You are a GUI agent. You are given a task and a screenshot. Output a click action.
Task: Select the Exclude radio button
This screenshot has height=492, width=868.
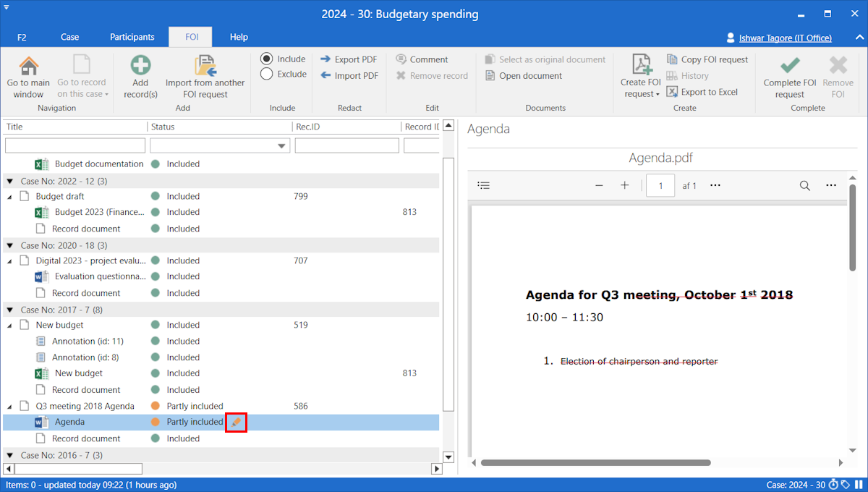267,74
